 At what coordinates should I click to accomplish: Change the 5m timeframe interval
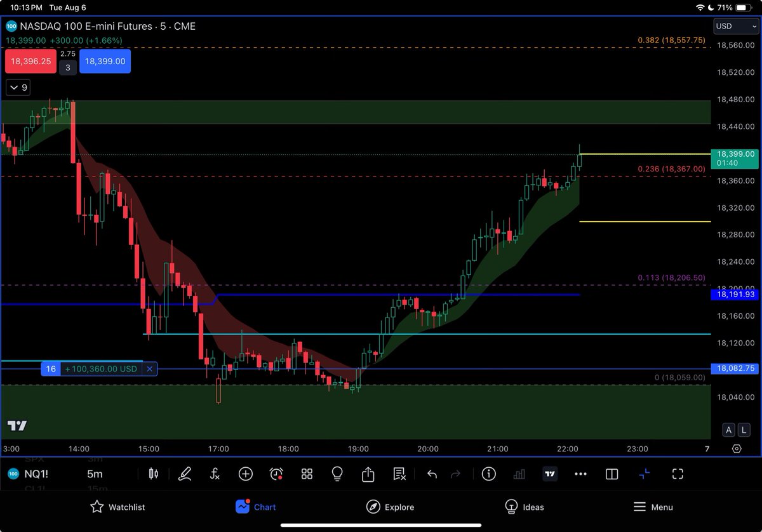[95, 474]
